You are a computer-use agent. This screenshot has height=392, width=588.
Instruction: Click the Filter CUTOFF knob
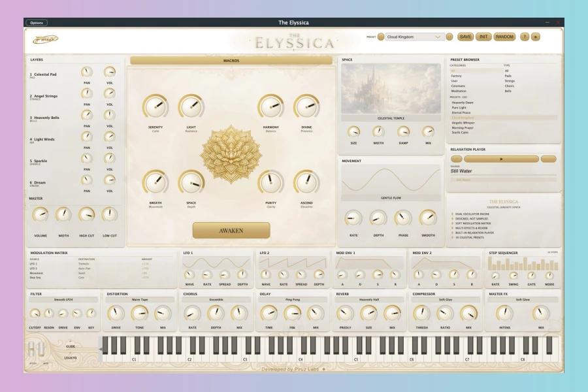coord(35,313)
